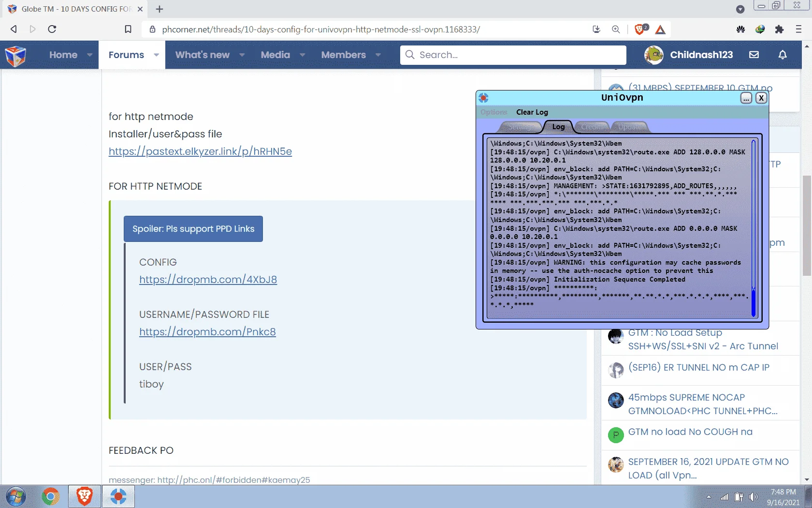Expand the Media dropdown arrow
This screenshot has height=508, width=812.
pos(302,55)
